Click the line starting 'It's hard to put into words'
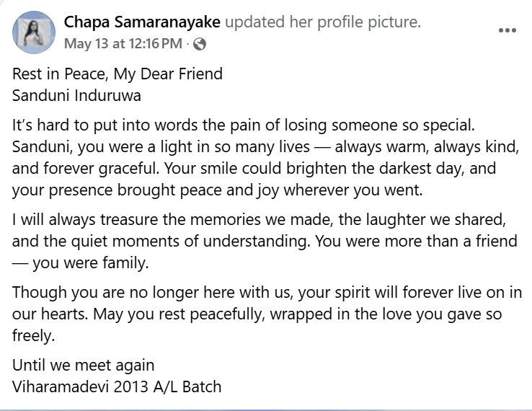 coord(243,125)
